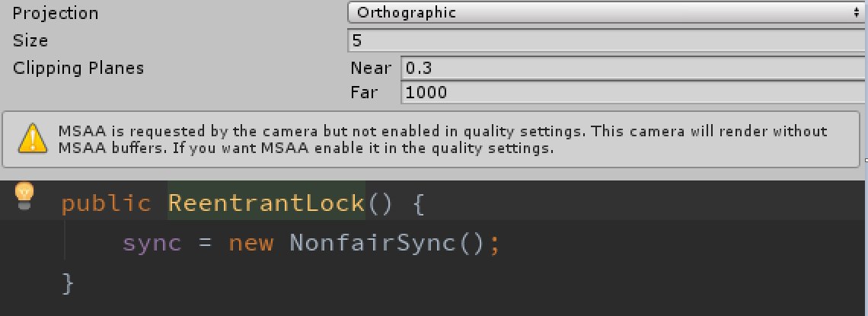Click the NonfairSync class reference
This screenshot has width=868, height=316.
click(x=372, y=242)
